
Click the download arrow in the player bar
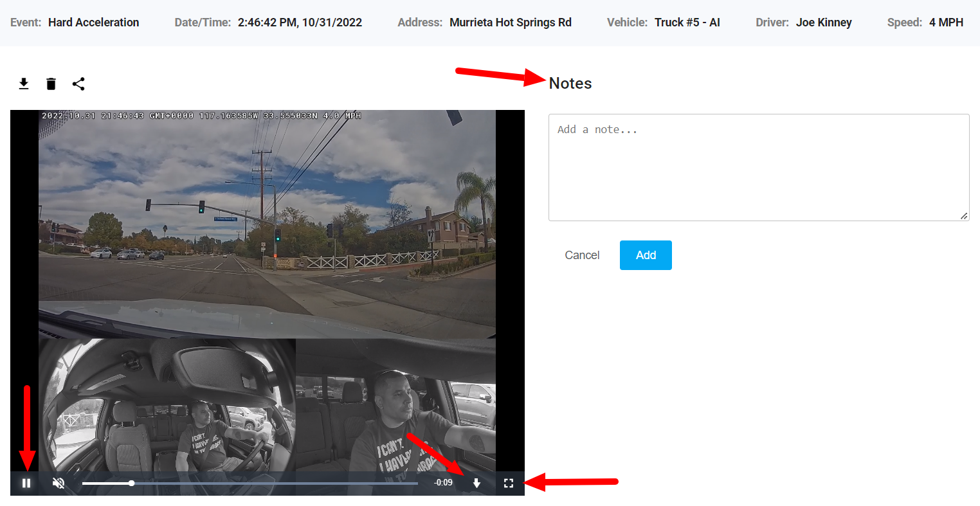tap(476, 483)
